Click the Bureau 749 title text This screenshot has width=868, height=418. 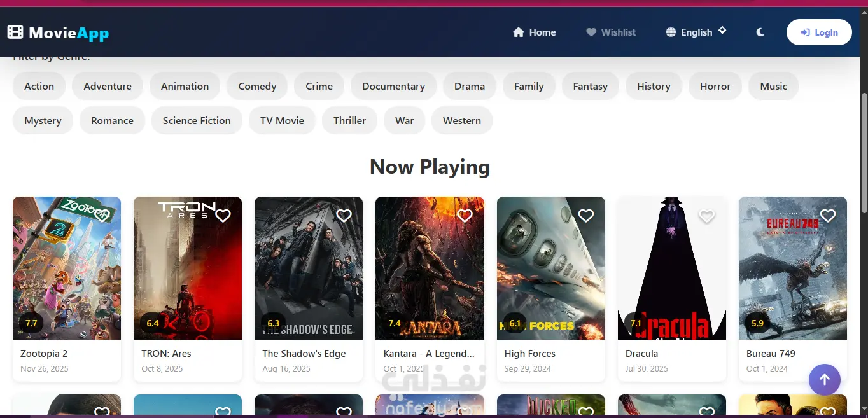click(771, 353)
